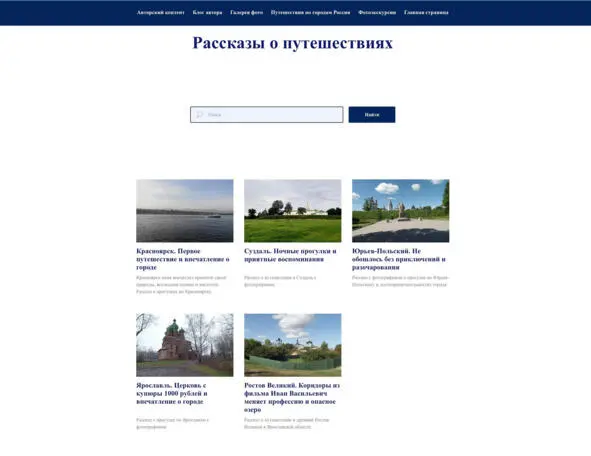The image size is (591, 456).
Task: Click the gray description under the Krasnoyarsk title
Action: [x=181, y=285]
